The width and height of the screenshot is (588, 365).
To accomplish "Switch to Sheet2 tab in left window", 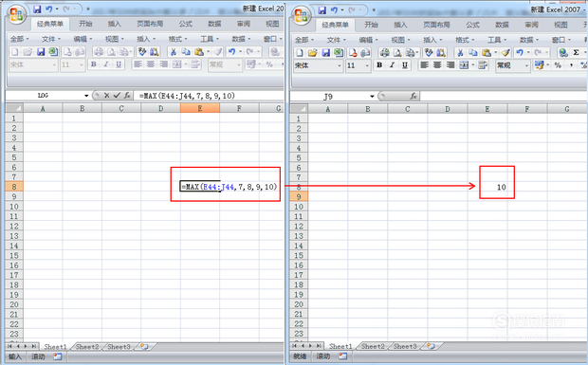I will 87,347.
